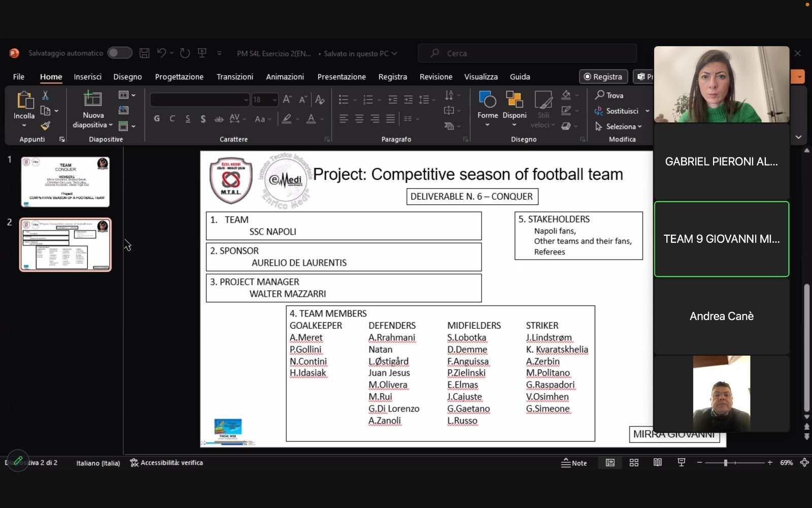
Task: Click the Nuova diapositiva icon
Action: (x=93, y=99)
